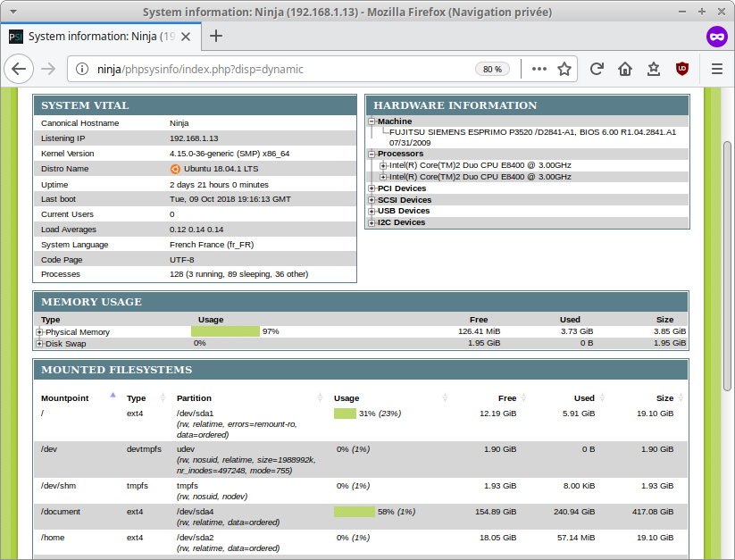Expand the Disk Swap row
This screenshot has width=735, height=560.
[39, 344]
